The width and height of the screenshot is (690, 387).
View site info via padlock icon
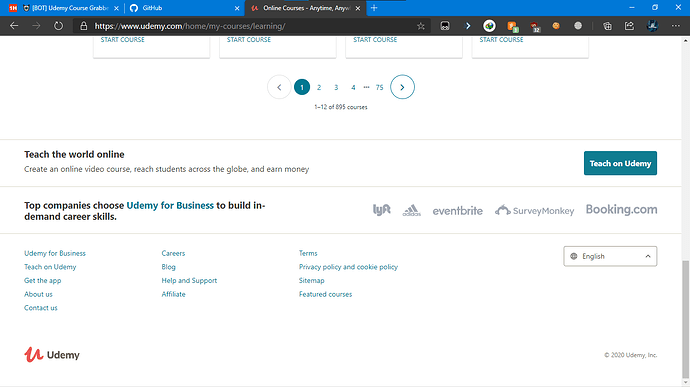tap(84, 26)
